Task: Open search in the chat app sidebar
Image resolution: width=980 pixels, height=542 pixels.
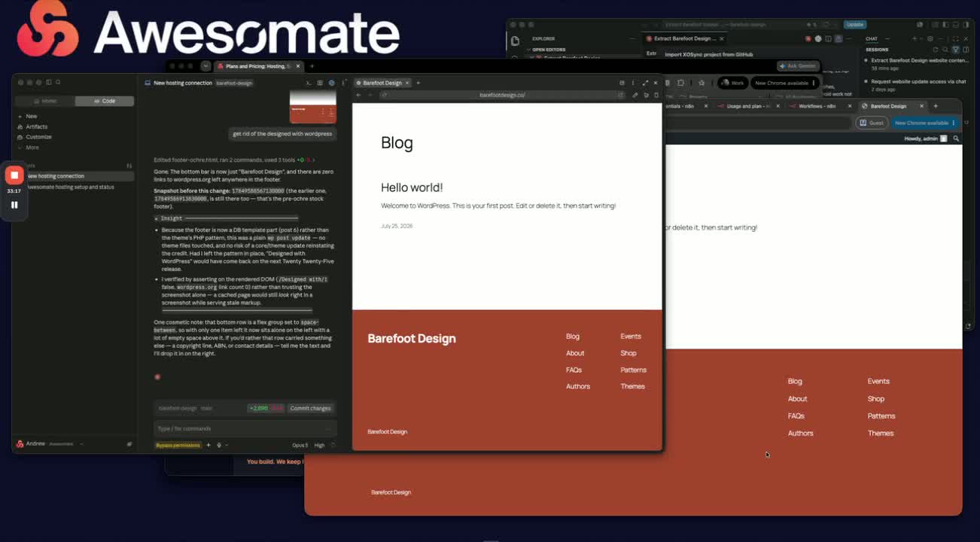Action: click(x=58, y=82)
